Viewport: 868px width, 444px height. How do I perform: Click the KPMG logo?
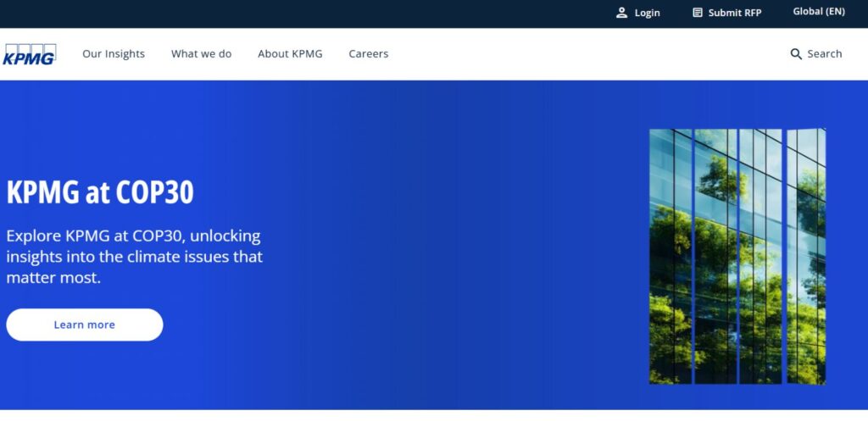[30, 54]
